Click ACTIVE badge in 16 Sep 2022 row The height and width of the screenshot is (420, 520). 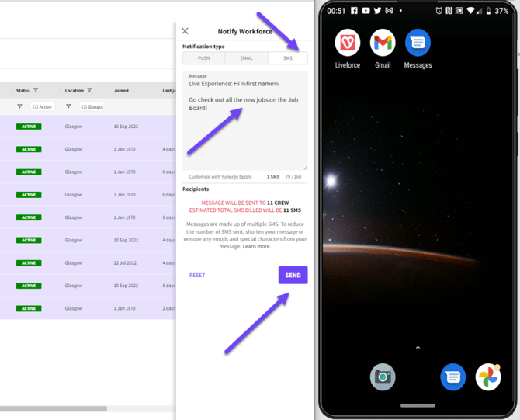tap(29, 127)
